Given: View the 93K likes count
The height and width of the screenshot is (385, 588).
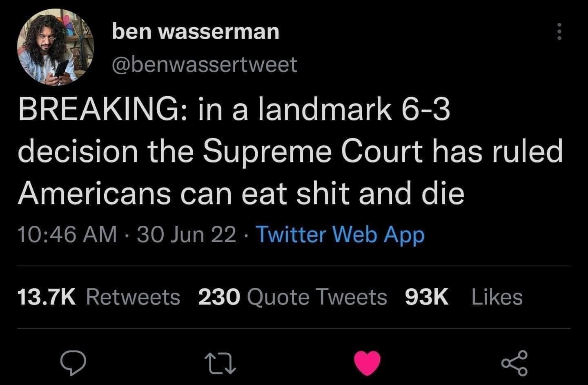Looking at the screenshot, I should 427,297.
